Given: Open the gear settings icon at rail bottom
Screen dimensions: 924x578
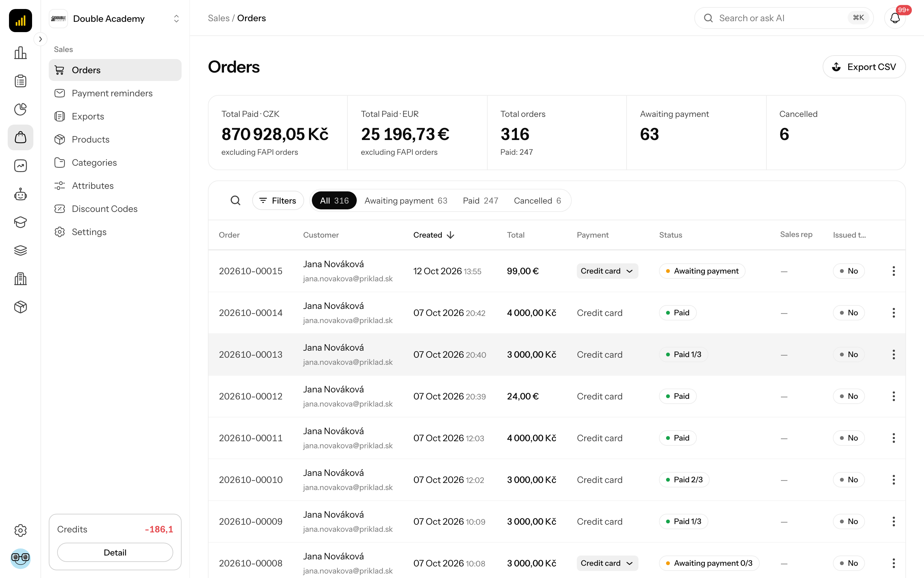Looking at the screenshot, I should 20,530.
